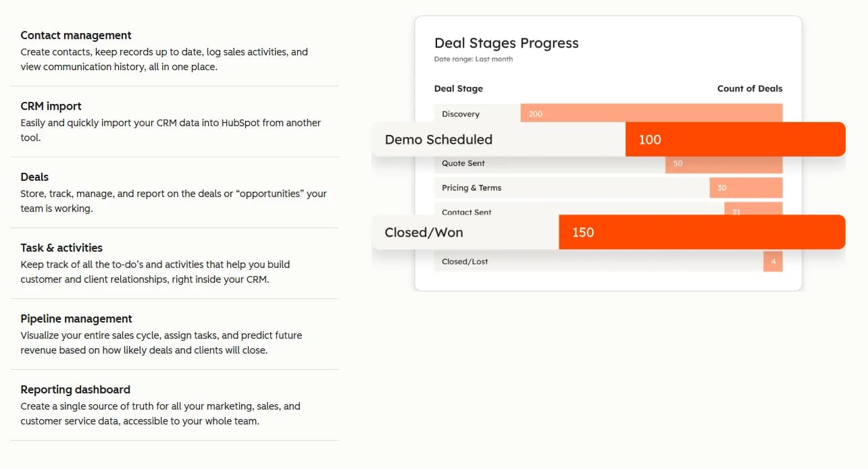Click the Demo Scheduled highlighted row label
Image resolution: width=868 pixels, height=469 pixels.
[x=438, y=140]
